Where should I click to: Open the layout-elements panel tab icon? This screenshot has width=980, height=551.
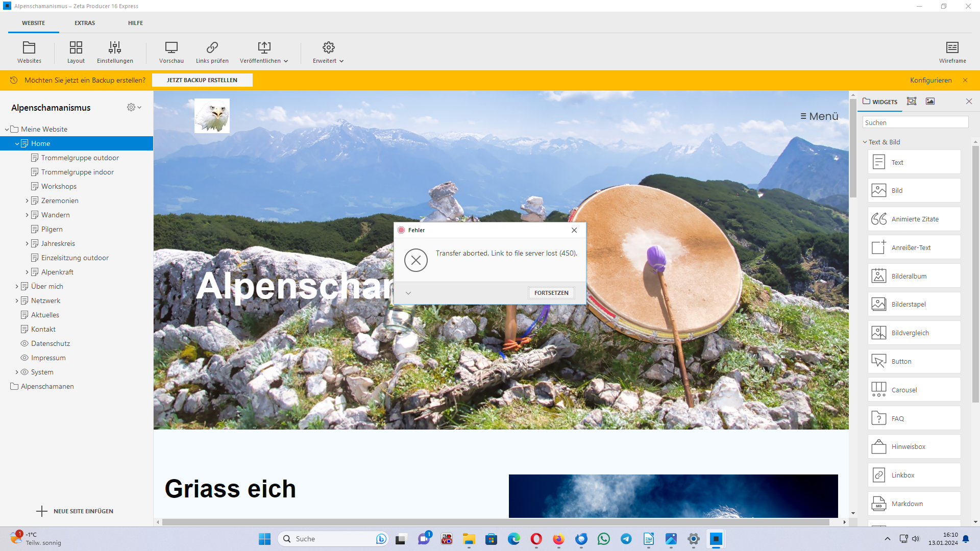(912, 101)
